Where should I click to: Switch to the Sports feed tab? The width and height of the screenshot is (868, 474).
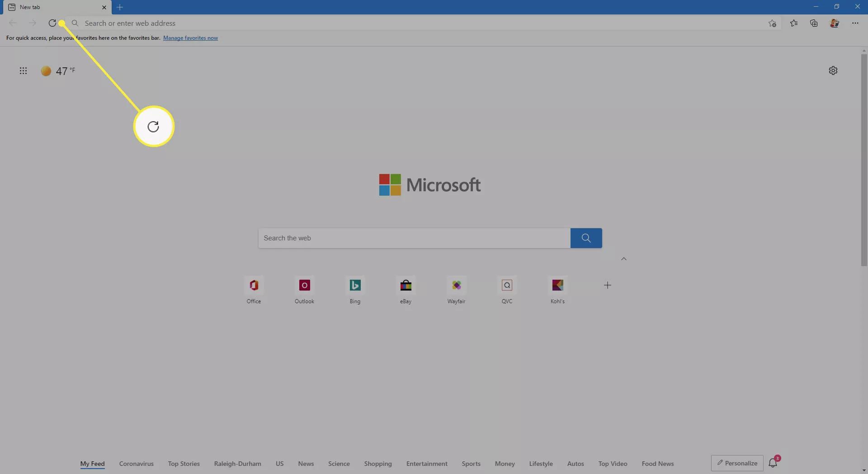pyautogui.click(x=471, y=464)
